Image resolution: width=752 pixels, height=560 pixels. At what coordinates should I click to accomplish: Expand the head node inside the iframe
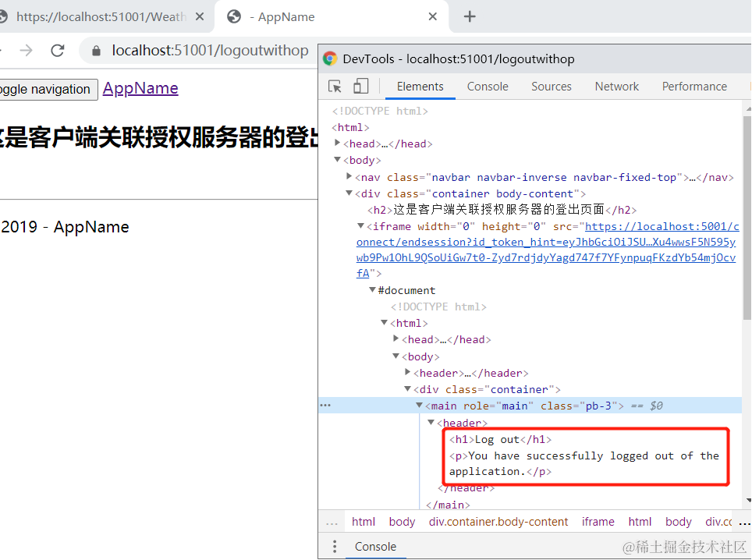point(396,338)
